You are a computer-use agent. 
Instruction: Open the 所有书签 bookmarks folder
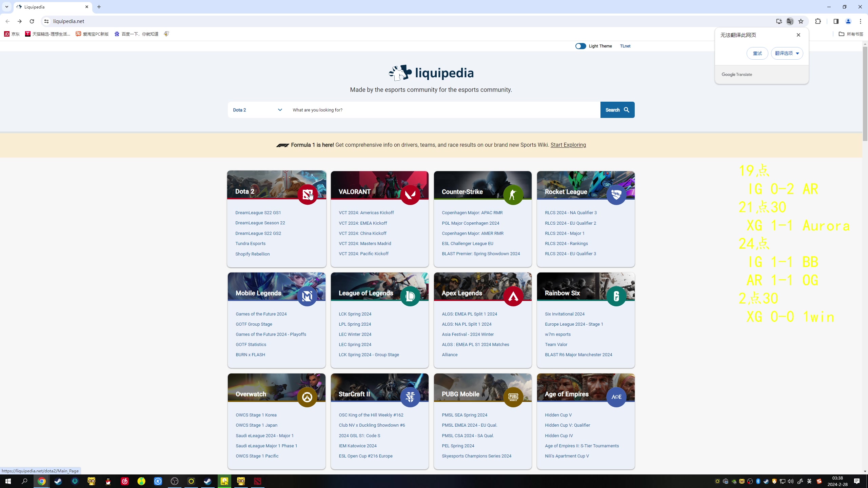click(851, 34)
